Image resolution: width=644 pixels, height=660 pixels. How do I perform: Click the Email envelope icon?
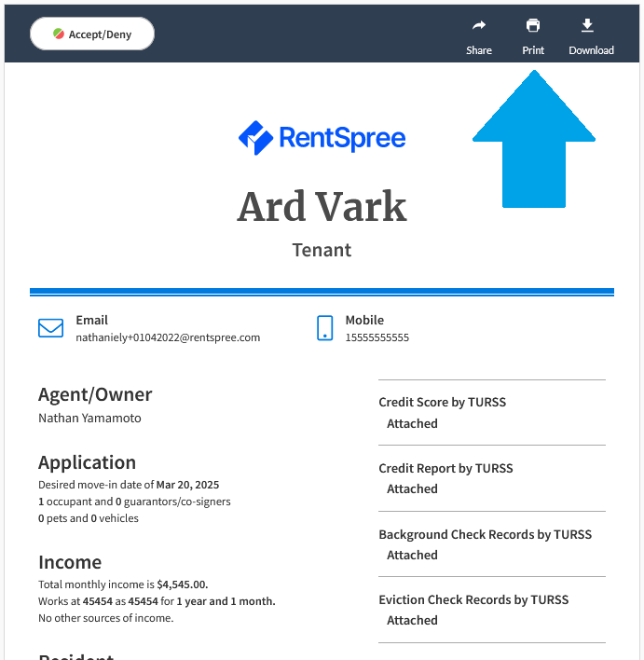point(51,328)
